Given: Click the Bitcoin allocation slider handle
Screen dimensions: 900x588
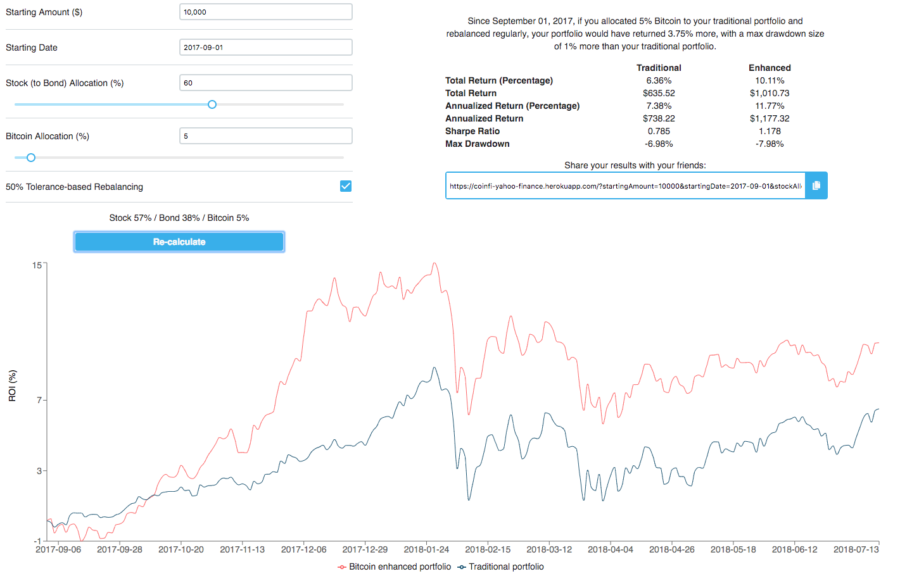Looking at the screenshot, I should coord(30,157).
